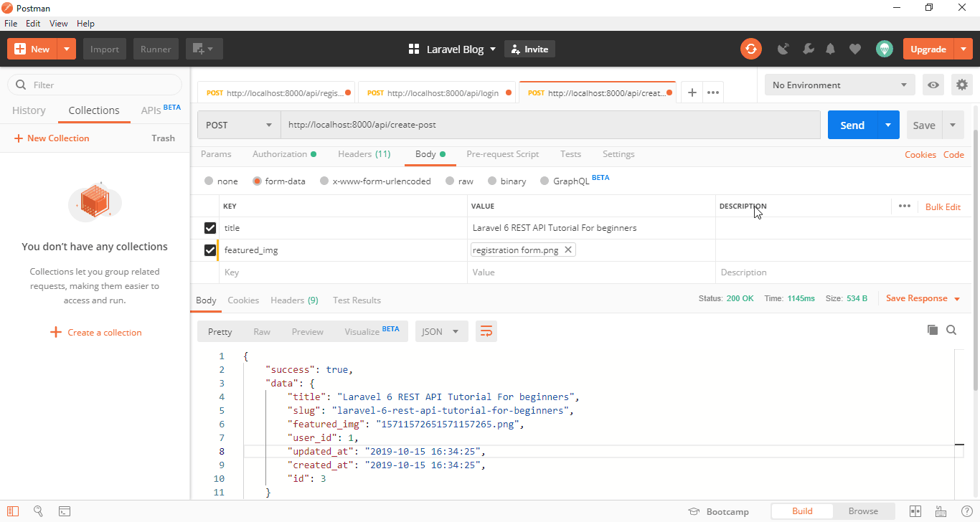
Task: Open help question mark icon
Action: pyautogui.click(x=966, y=511)
